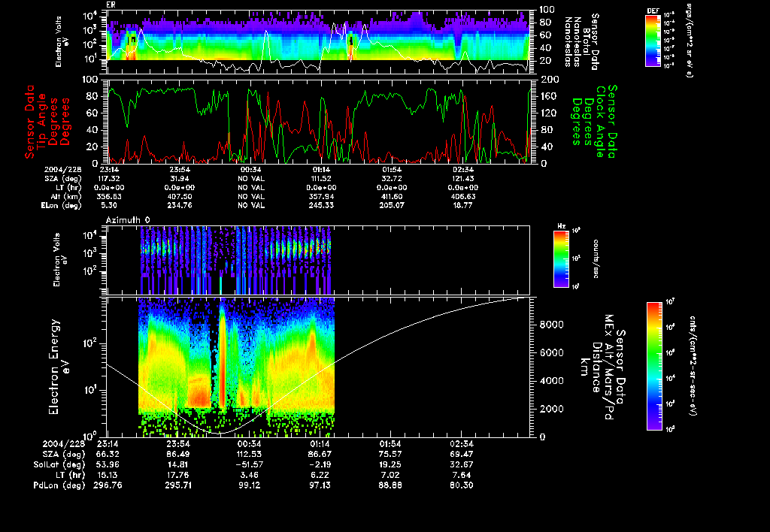
Task: Select SolLat value 32.67
Action: point(462,465)
